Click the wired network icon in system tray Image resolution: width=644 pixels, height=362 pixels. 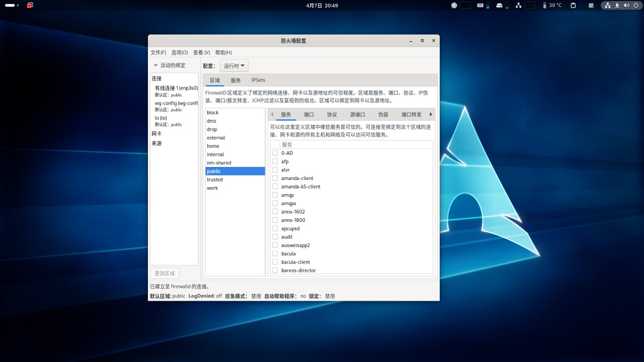608,6
